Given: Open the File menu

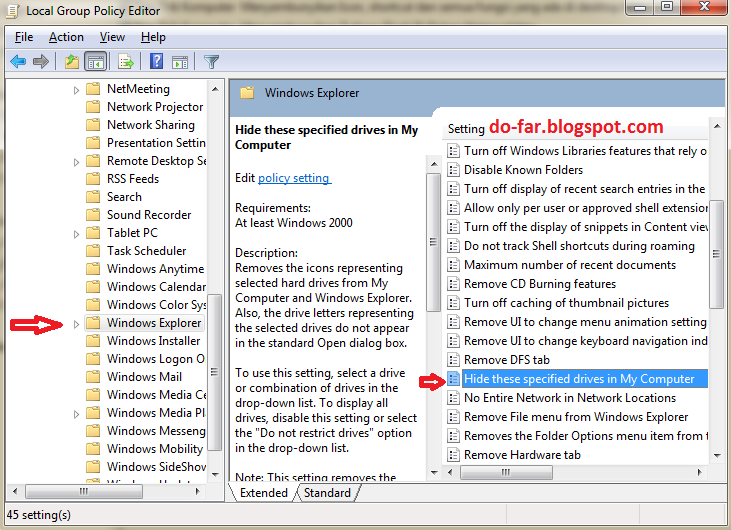Looking at the screenshot, I should click(24, 37).
